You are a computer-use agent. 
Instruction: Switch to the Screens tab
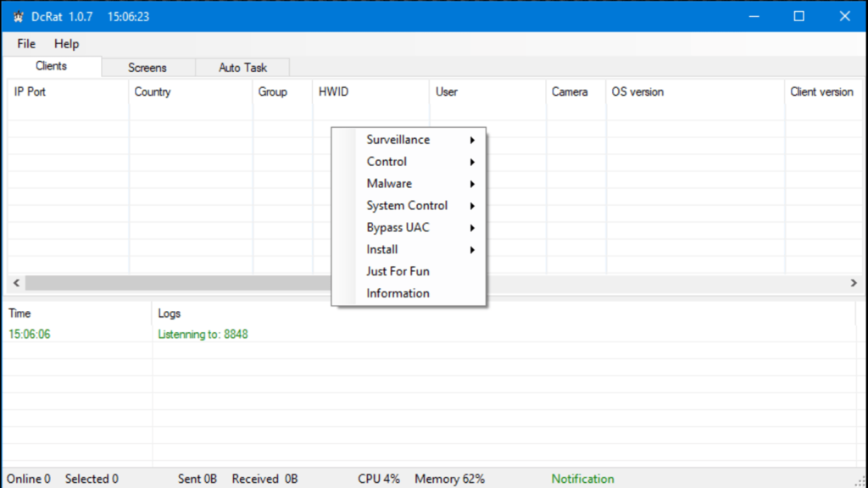(x=147, y=68)
